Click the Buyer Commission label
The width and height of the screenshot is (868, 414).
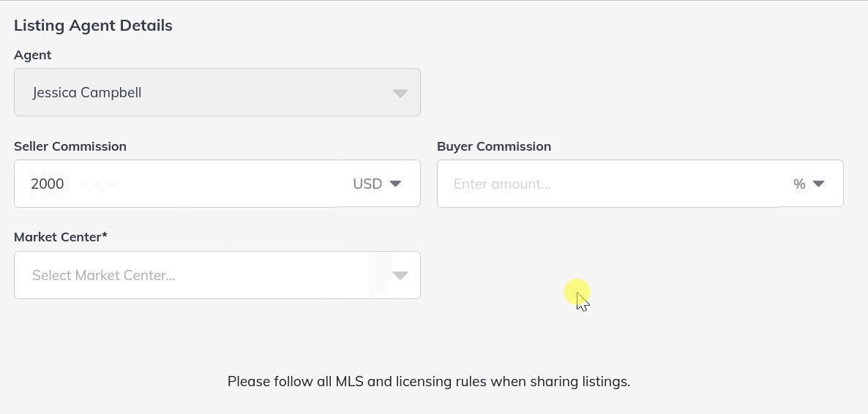coord(494,146)
